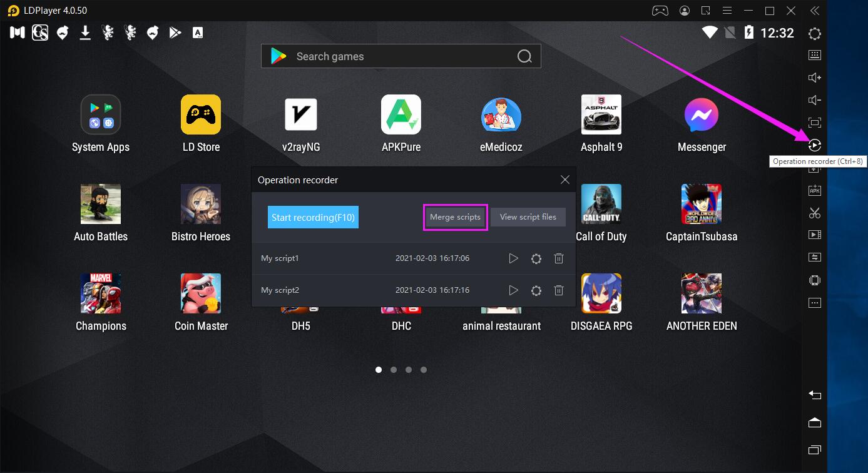Click Merge scripts button
The width and height of the screenshot is (868, 473).
pos(455,217)
